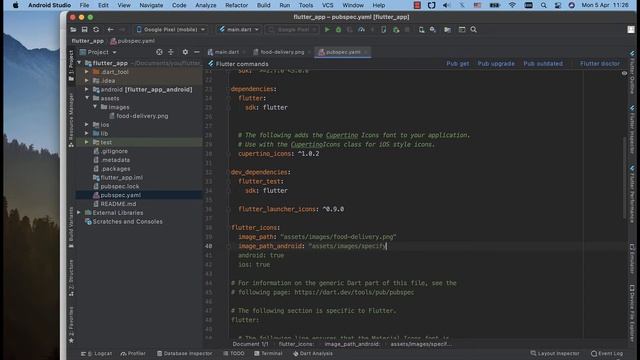640x360 pixels.
Task: Open the Favorites side tab
Action: pos(71,324)
